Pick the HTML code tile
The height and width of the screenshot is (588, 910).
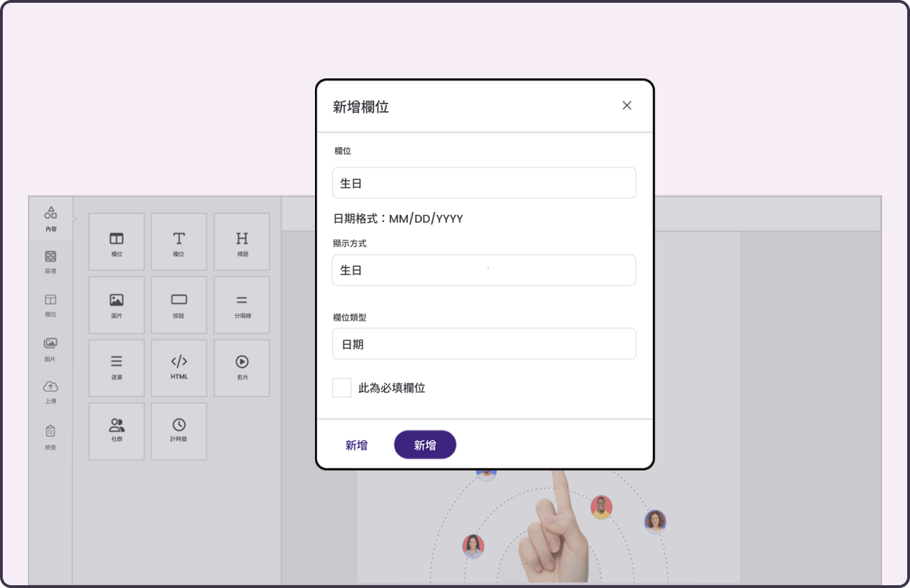pyautogui.click(x=179, y=368)
